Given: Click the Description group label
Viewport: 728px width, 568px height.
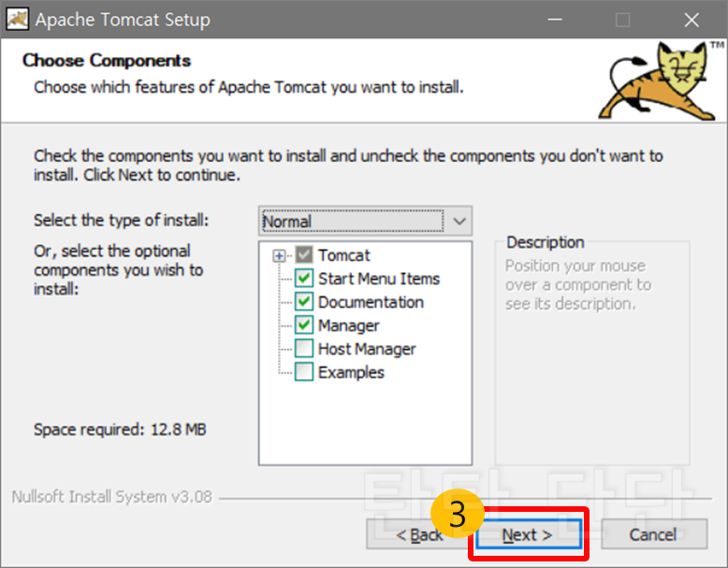Looking at the screenshot, I should coord(546,242).
